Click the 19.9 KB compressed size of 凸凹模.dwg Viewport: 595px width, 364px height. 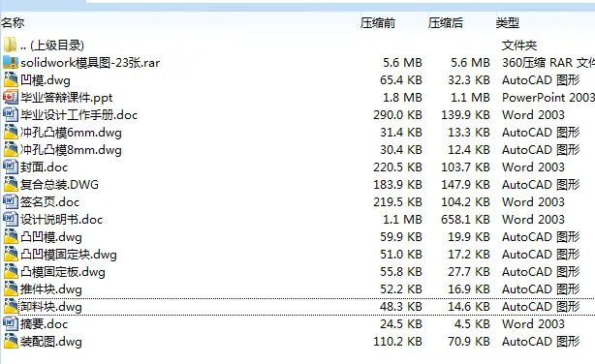coord(469,237)
